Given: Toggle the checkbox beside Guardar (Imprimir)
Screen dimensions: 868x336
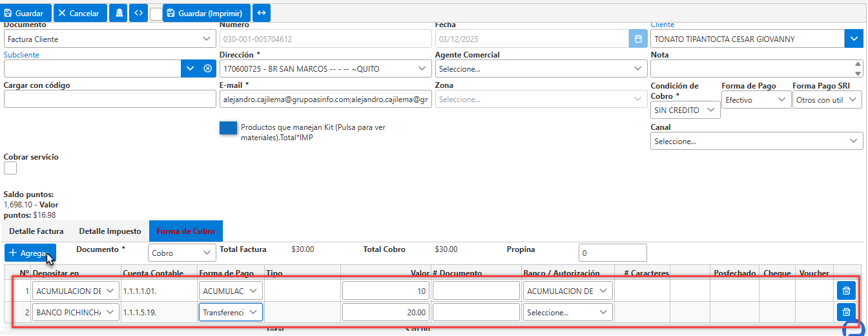Looking at the screenshot, I should [x=156, y=14].
